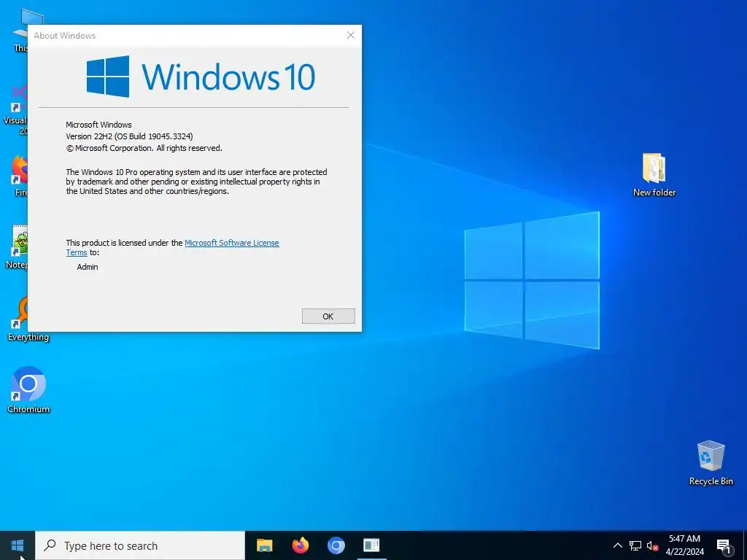Launch Firefox from the taskbar
The height and width of the screenshot is (560, 747).
[300, 545]
